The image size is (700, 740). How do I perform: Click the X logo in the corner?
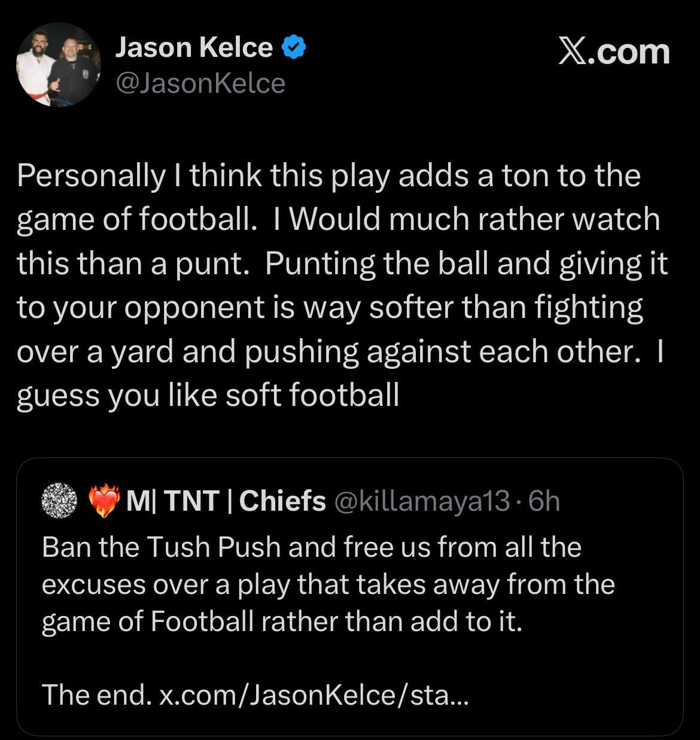click(x=573, y=53)
